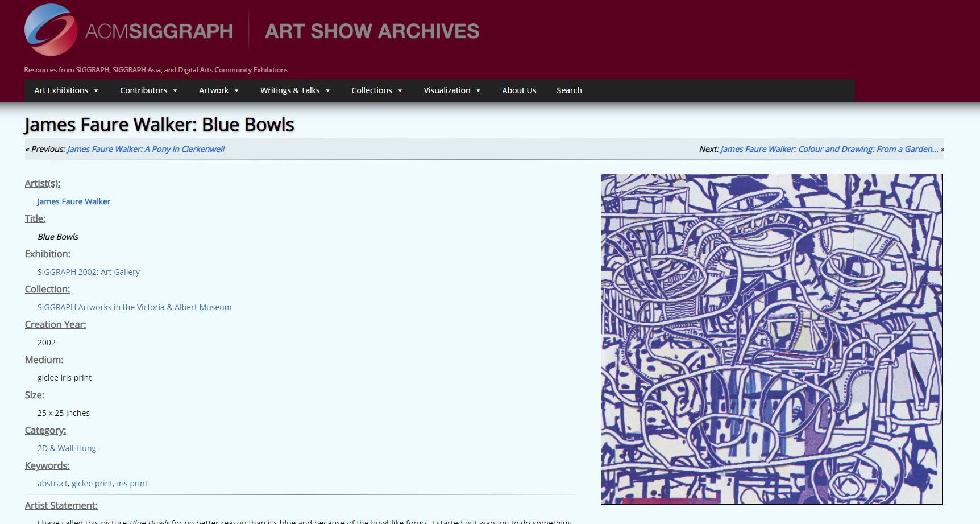980x524 pixels.
Task: Open the Blue Bowls artwork image
Action: [x=771, y=339]
